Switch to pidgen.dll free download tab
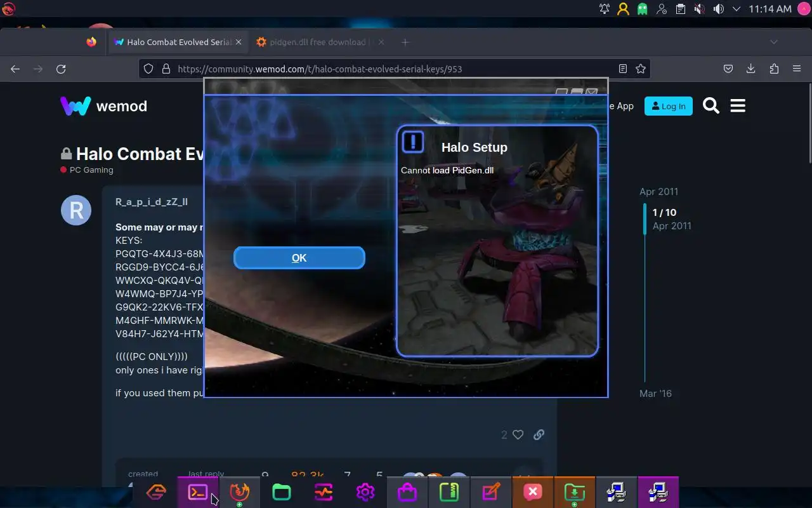812x508 pixels. tap(318, 42)
